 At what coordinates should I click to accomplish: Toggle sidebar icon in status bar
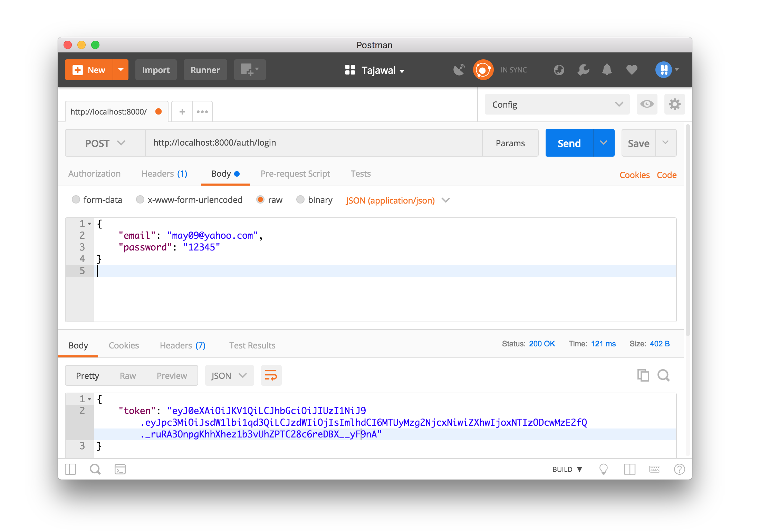pyautogui.click(x=70, y=469)
